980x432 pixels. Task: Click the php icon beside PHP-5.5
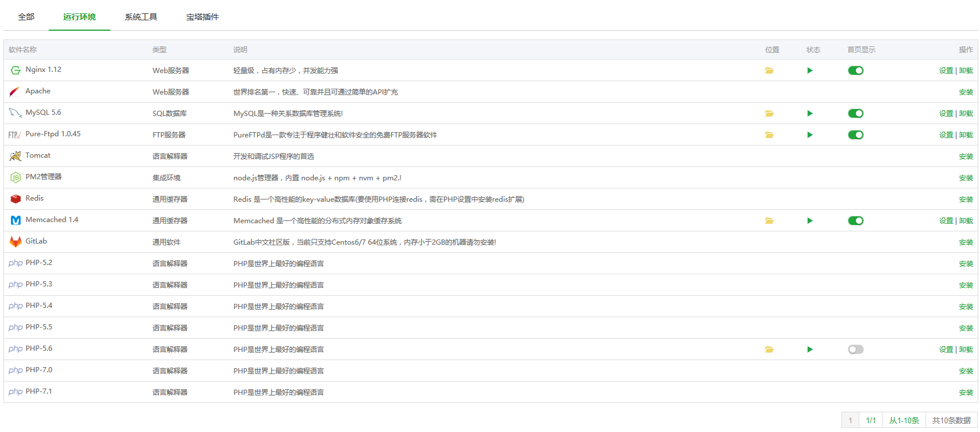16,328
